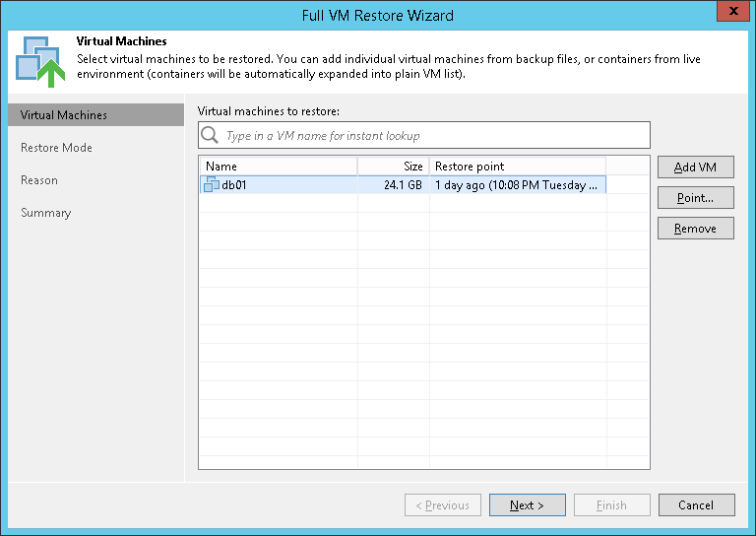Proceed with the Next button
The width and height of the screenshot is (756, 536).
(527, 505)
